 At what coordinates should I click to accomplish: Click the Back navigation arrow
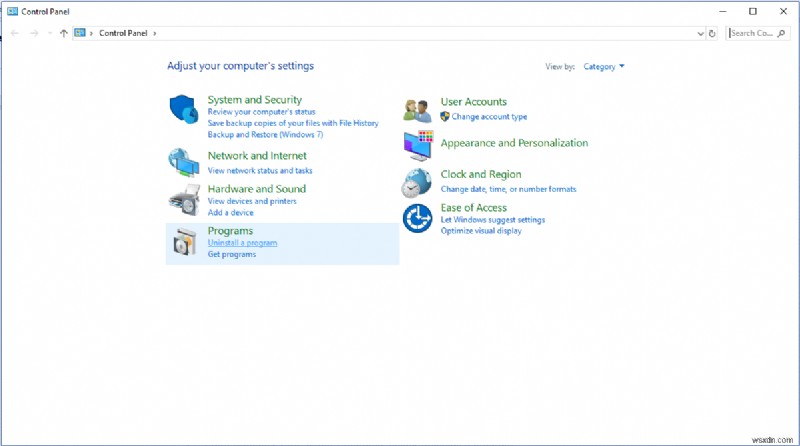click(15, 33)
